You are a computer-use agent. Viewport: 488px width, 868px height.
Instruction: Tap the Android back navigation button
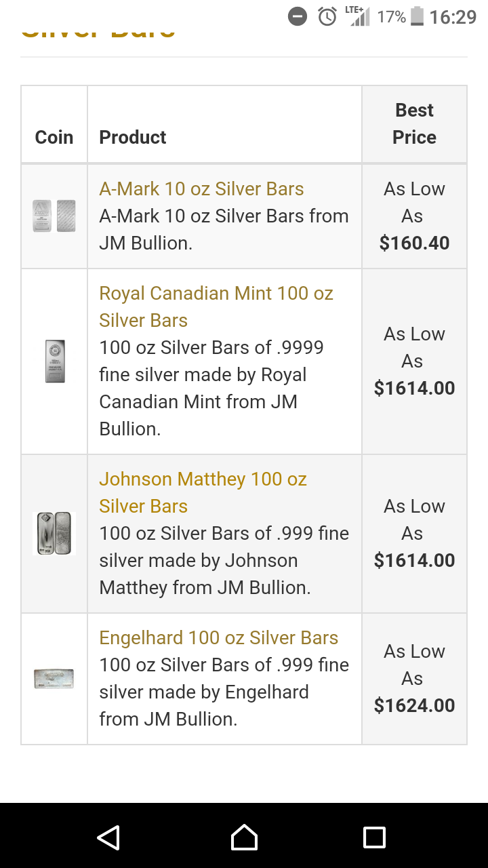pos(109,837)
